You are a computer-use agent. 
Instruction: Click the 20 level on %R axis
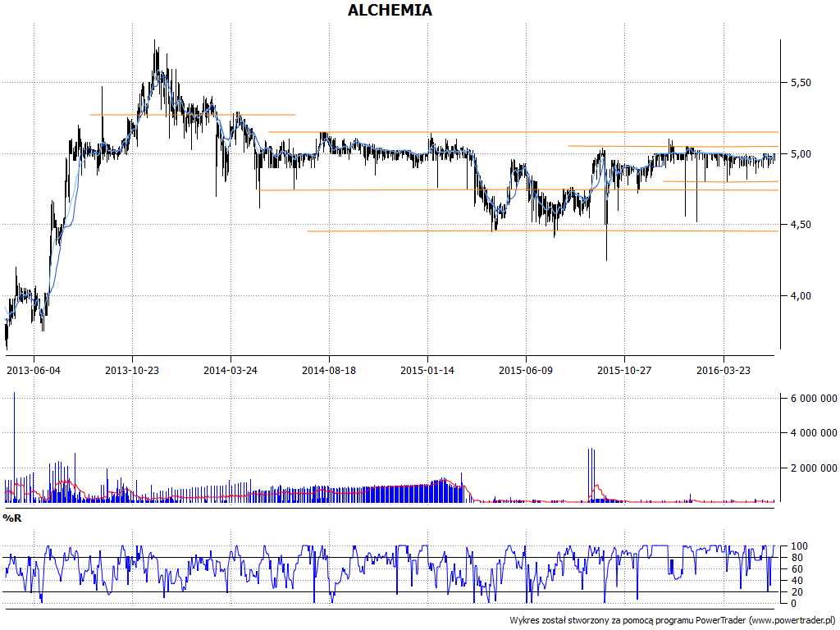(797, 592)
